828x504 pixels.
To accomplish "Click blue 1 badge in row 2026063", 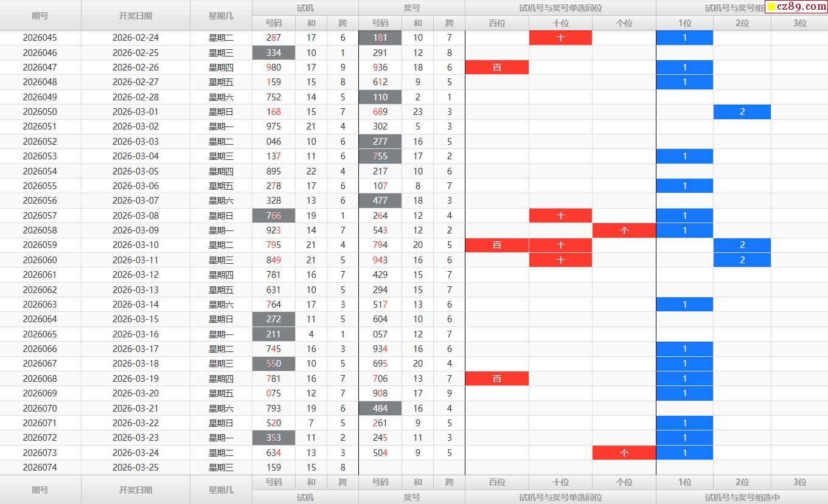I will (x=684, y=305).
